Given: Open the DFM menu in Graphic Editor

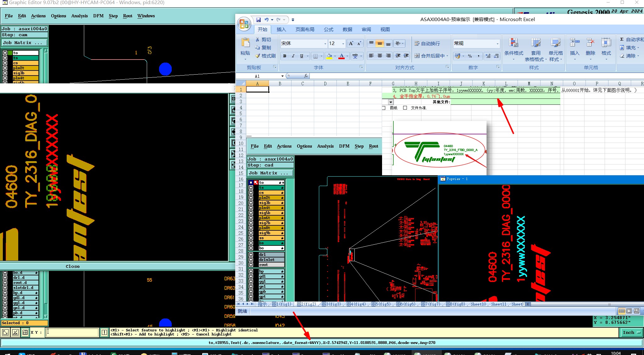Looking at the screenshot, I should [x=98, y=16].
